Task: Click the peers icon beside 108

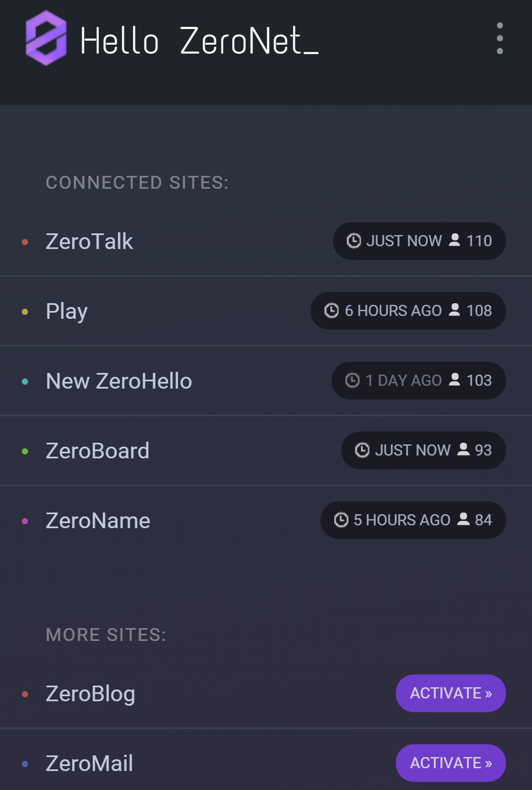Action: [x=455, y=310]
